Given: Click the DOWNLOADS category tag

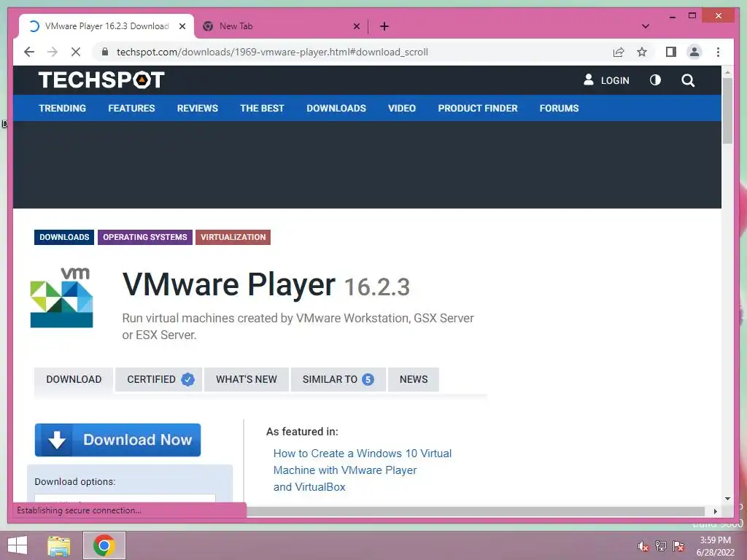Looking at the screenshot, I should (x=64, y=237).
